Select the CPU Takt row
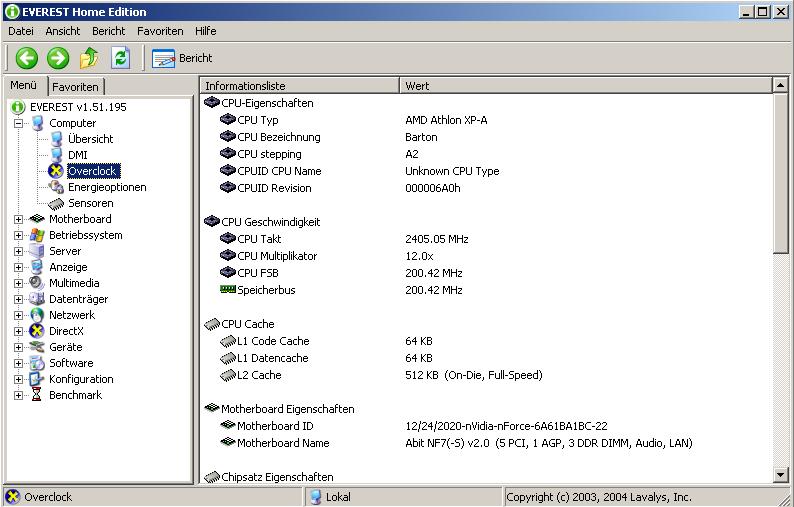 coord(487,239)
